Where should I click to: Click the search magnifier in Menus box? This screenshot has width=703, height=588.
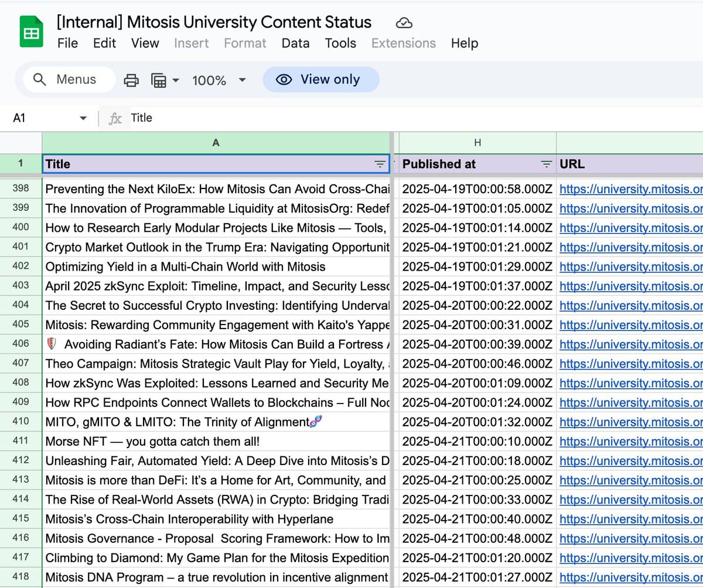[40, 79]
